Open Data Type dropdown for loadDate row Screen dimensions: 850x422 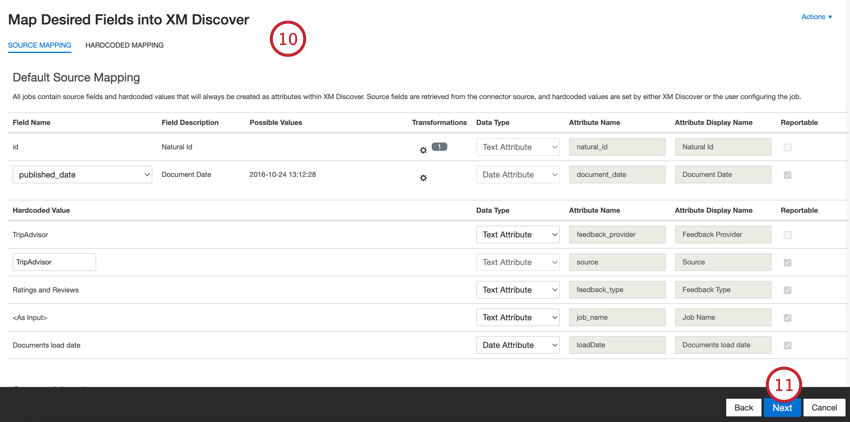click(x=517, y=345)
